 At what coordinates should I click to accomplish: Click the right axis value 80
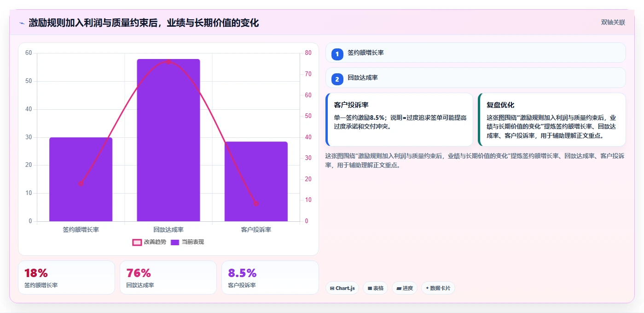(308, 53)
